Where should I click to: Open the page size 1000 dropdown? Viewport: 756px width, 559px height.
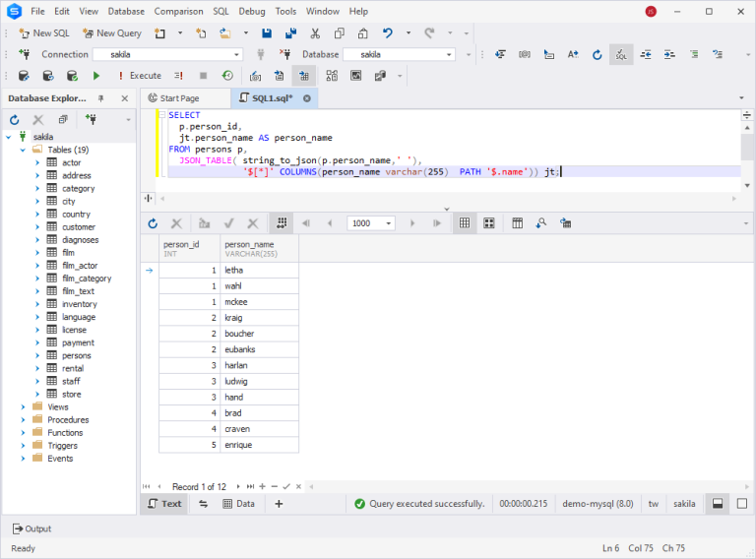(390, 223)
